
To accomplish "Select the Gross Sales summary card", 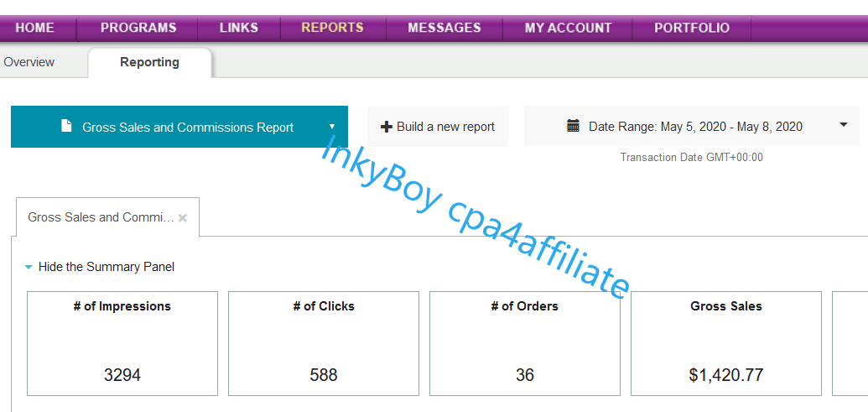I will pos(726,343).
